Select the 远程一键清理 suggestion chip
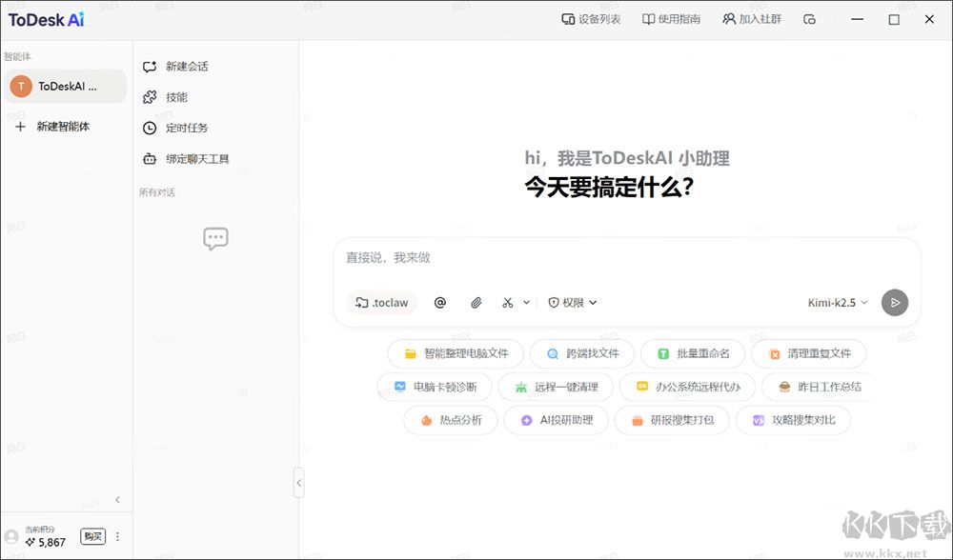 click(556, 387)
